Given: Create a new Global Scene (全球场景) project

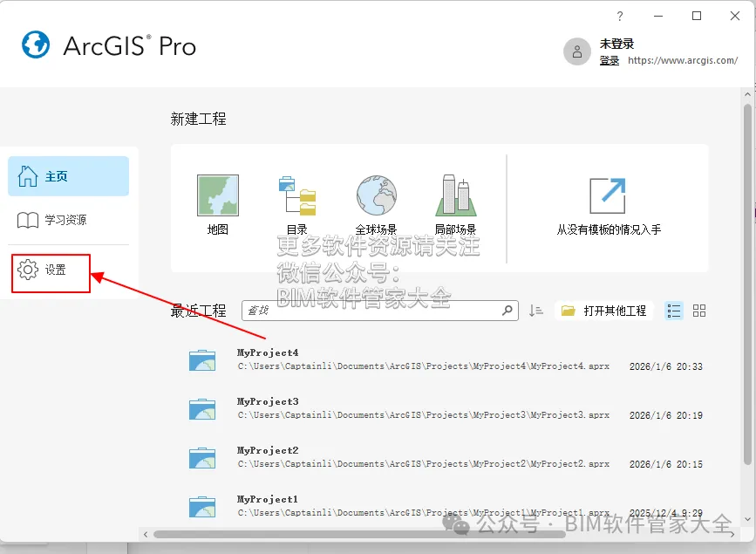Looking at the screenshot, I should click(376, 204).
